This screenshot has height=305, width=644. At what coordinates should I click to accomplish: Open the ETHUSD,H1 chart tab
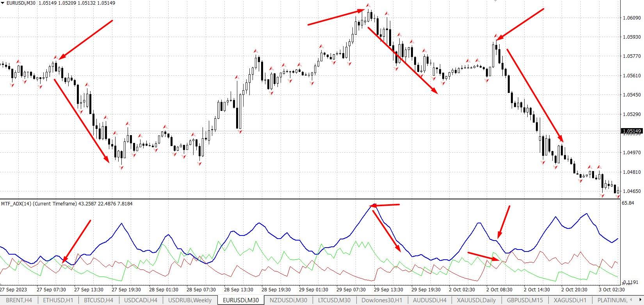tap(58, 300)
